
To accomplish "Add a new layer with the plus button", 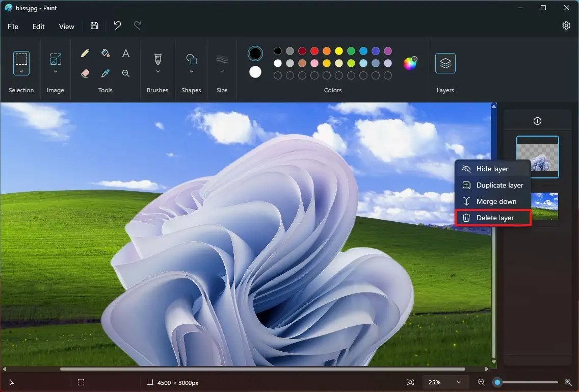I will (537, 121).
